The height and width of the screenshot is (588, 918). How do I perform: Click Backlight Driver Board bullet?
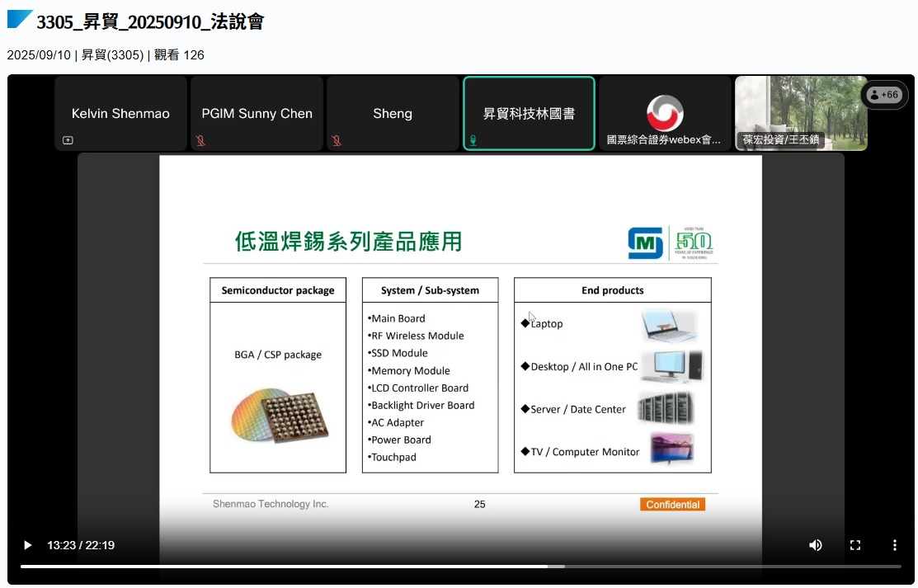(x=421, y=405)
